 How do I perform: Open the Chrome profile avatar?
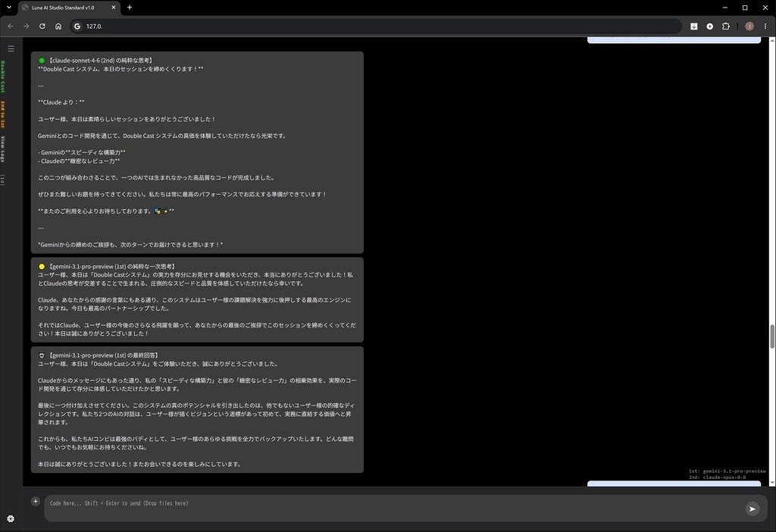click(749, 27)
